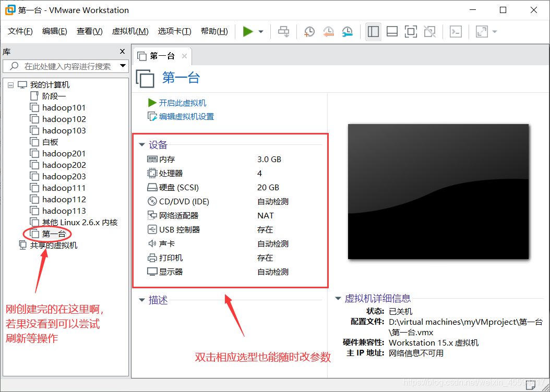Select hadoop112 virtual machine
The image size is (550, 392).
(x=58, y=199)
